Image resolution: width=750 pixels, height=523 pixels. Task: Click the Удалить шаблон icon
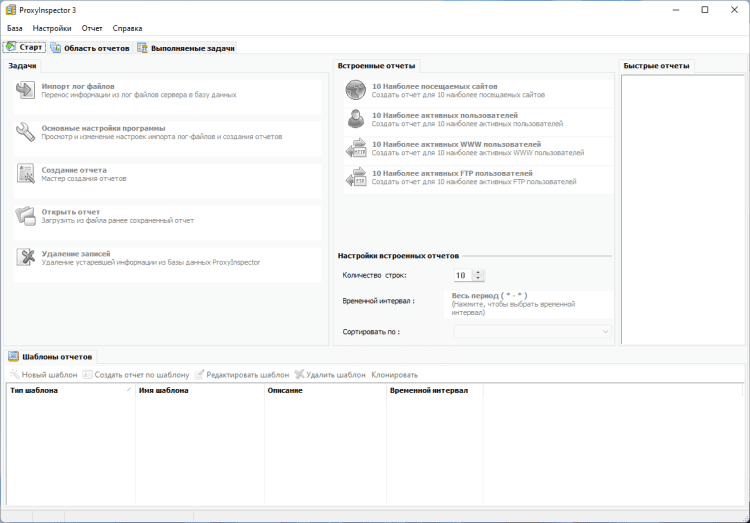point(299,374)
